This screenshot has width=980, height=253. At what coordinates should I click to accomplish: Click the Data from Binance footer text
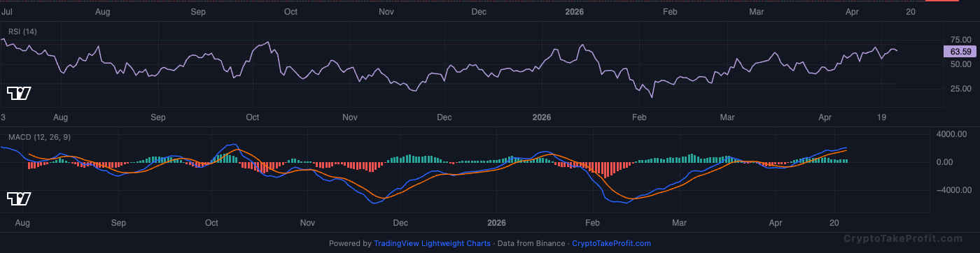(x=531, y=244)
